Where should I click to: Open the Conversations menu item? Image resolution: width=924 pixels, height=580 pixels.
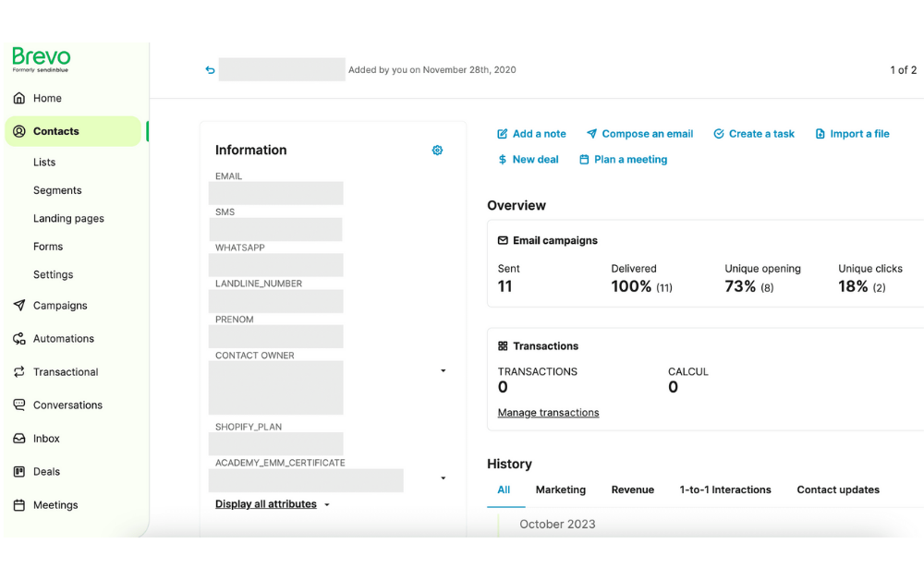[x=67, y=405]
